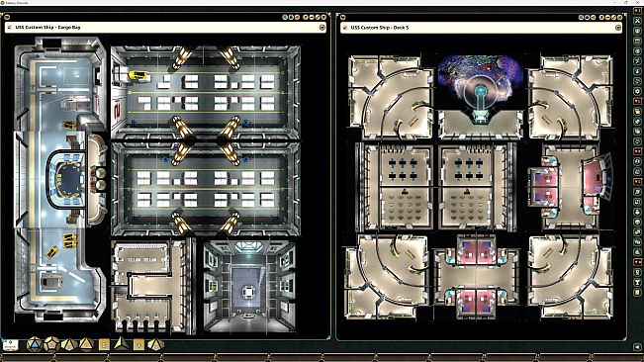The image size is (644, 362).
Task: Click the link icon left of Cargo Bay title
Action: pyautogui.click(x=10, y=28)
